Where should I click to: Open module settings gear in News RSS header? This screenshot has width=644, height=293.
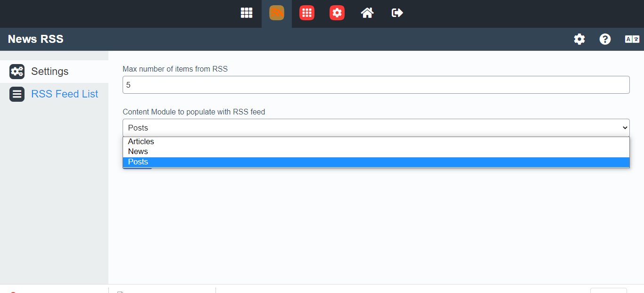pyautogui.click(x=579, y=39)
